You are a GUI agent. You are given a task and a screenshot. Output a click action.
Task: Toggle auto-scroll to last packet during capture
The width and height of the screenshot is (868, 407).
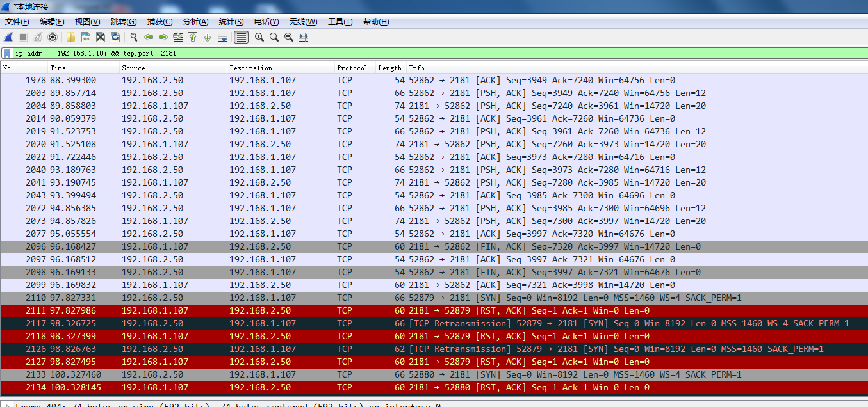222,37
